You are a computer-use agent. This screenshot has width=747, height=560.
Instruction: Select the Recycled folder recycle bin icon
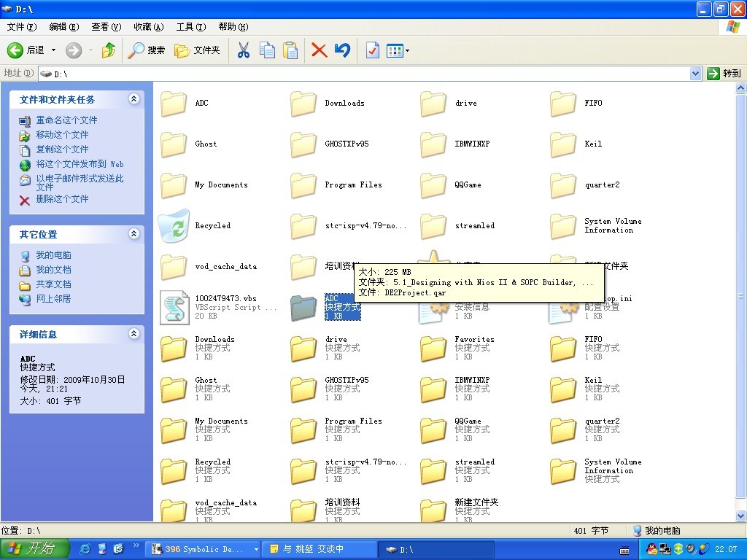174,226
